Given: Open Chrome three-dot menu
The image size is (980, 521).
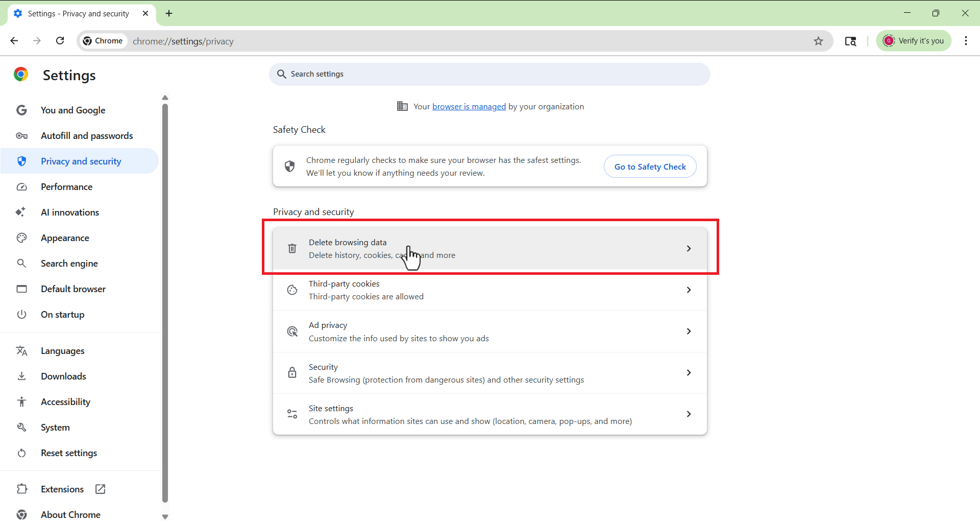Looking at the screenshot, I should [x=966, y=41].
